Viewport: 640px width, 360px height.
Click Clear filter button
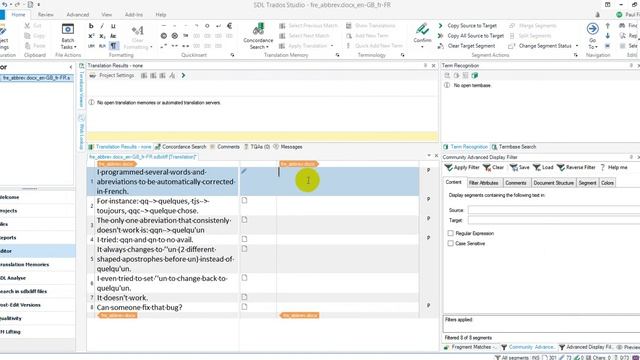(493, 167)
